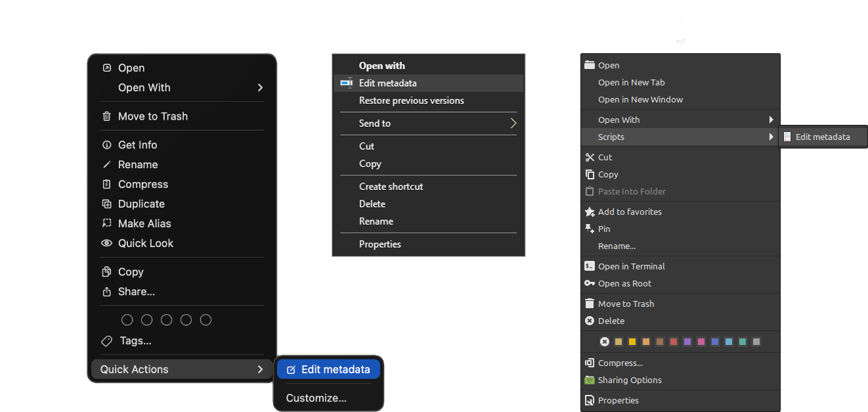This screenshot has width=868, height=412.
Task: Click the Sharing Options folder icon
Action: pos(589,380)
